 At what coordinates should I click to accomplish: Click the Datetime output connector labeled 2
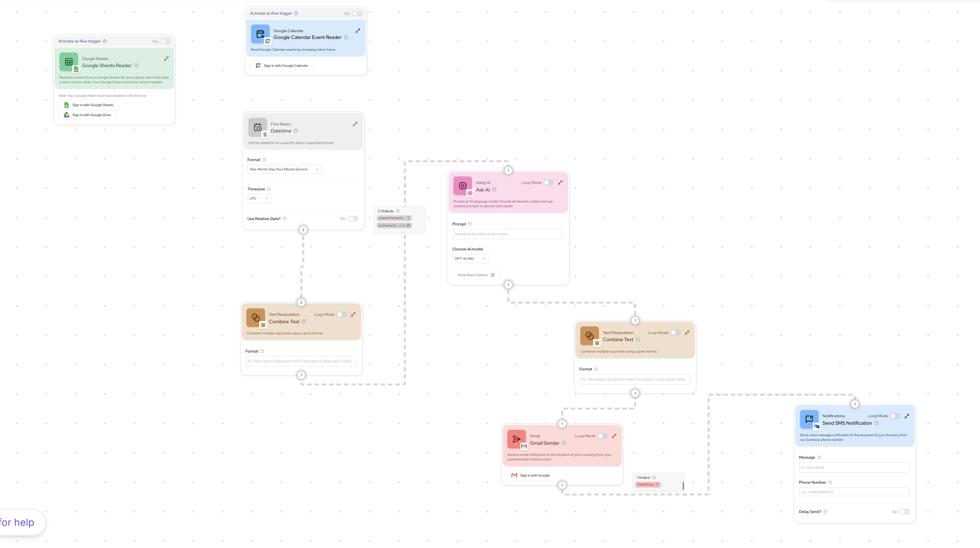303,230
